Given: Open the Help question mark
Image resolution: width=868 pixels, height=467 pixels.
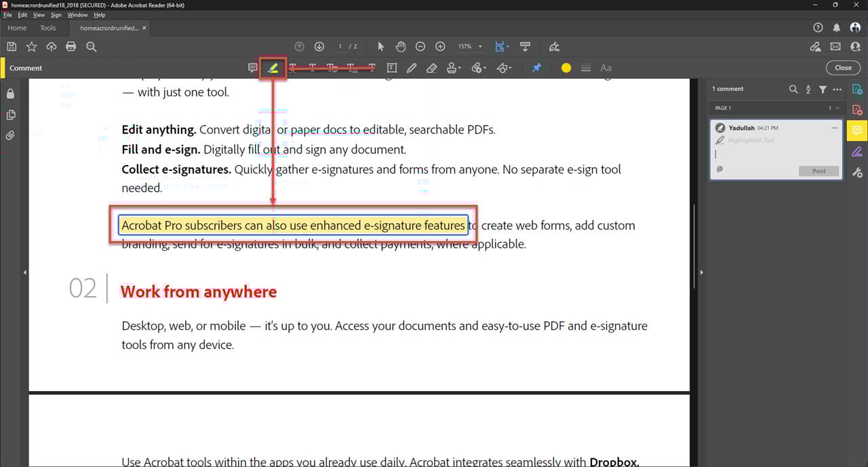Looking at the screenshot, I should click(818, 28).
